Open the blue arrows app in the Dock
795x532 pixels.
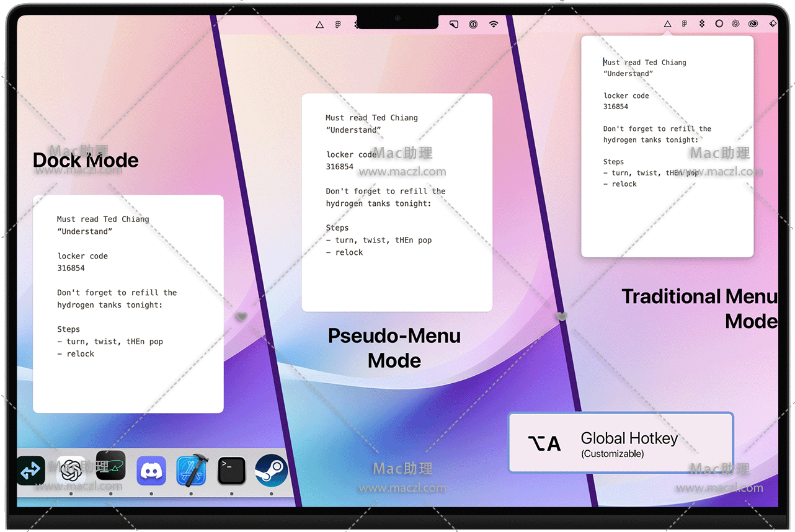click(x=30, y=471)
